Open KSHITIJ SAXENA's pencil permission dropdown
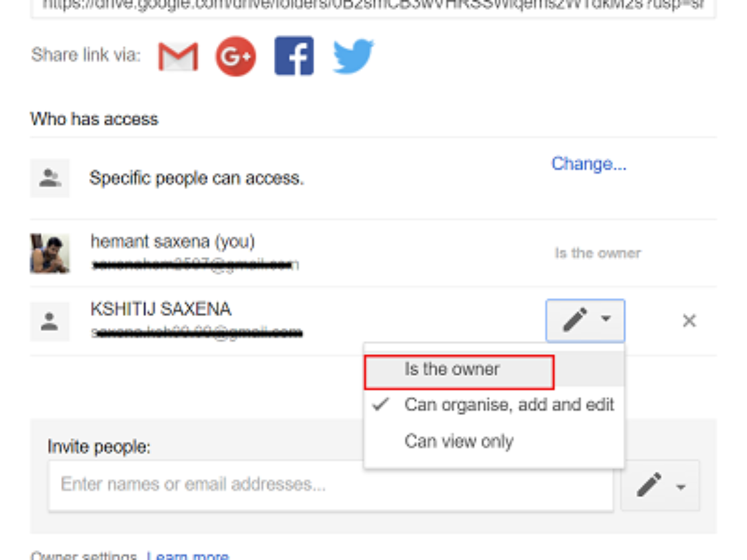 coord(585,321)
